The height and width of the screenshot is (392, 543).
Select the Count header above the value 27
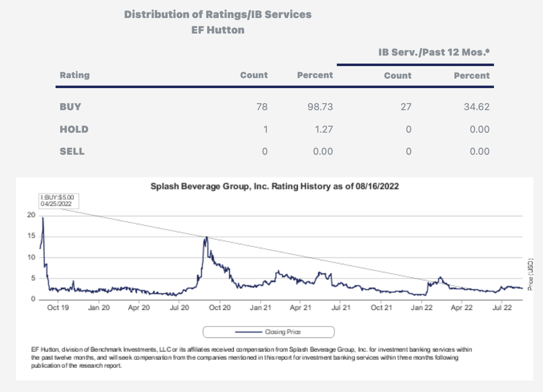point(397,76)
